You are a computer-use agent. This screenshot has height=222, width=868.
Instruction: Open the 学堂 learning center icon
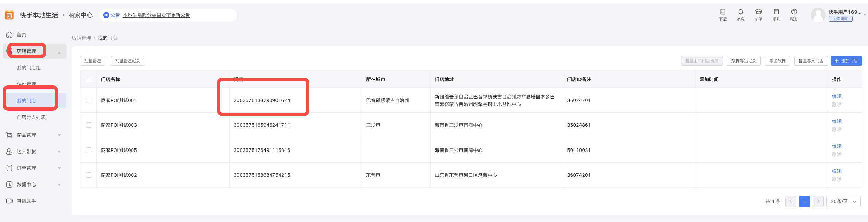[758, 12]
